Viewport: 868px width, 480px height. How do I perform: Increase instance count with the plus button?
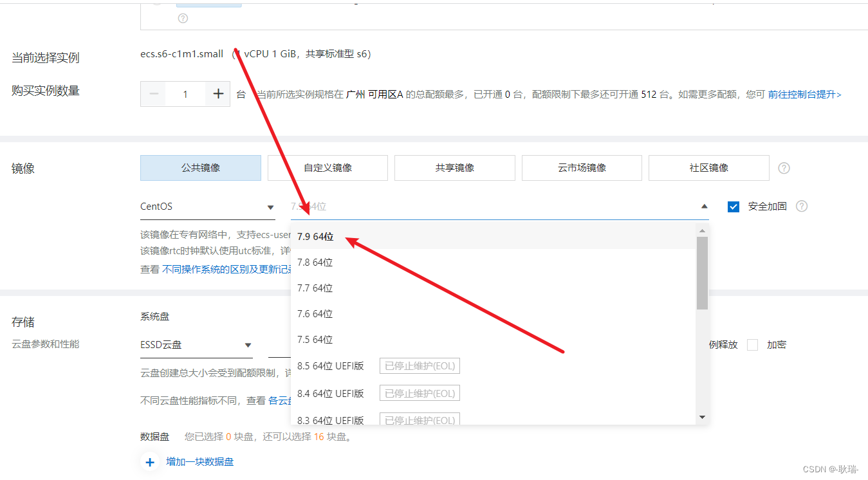tap(218, 94)
